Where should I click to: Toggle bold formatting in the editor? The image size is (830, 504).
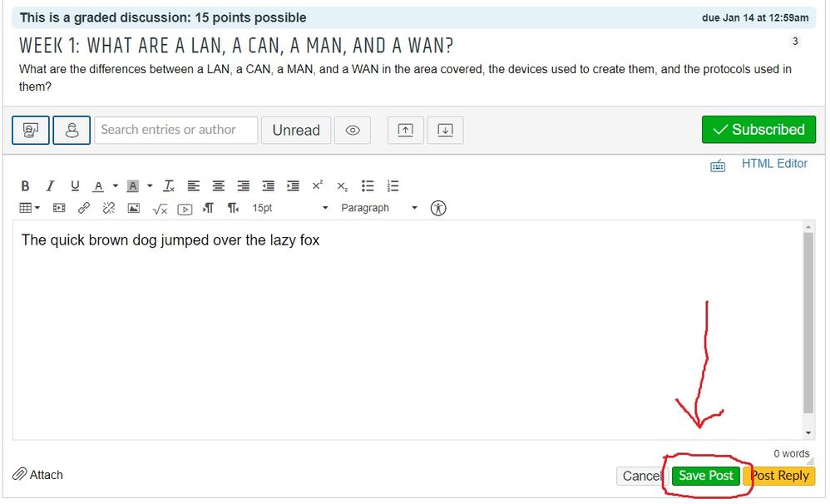point(25,186)
